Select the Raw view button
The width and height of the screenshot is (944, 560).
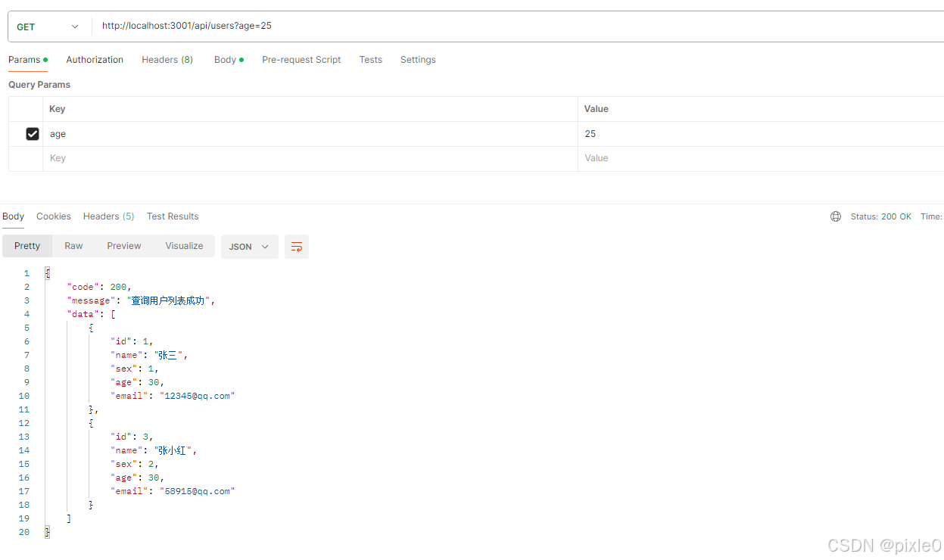(73, 246)
